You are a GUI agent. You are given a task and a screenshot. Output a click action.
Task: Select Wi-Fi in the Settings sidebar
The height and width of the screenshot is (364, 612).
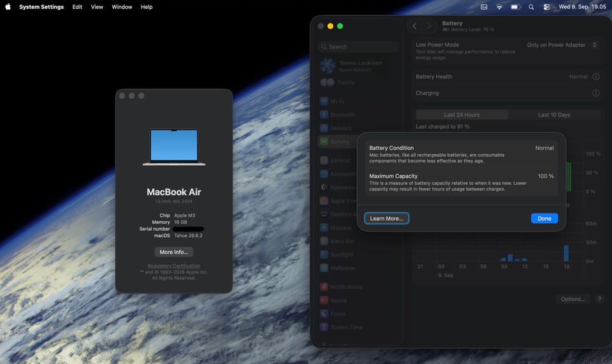pos(358,101)
